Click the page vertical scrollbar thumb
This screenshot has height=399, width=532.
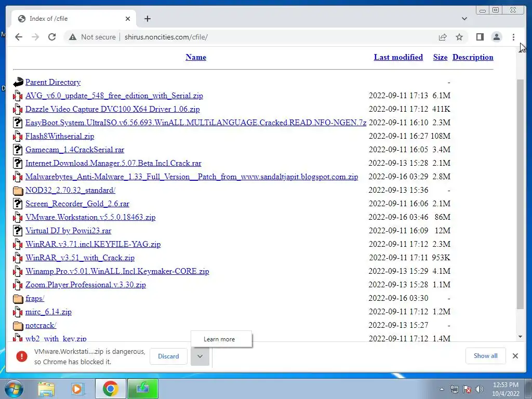pos(520,194)
